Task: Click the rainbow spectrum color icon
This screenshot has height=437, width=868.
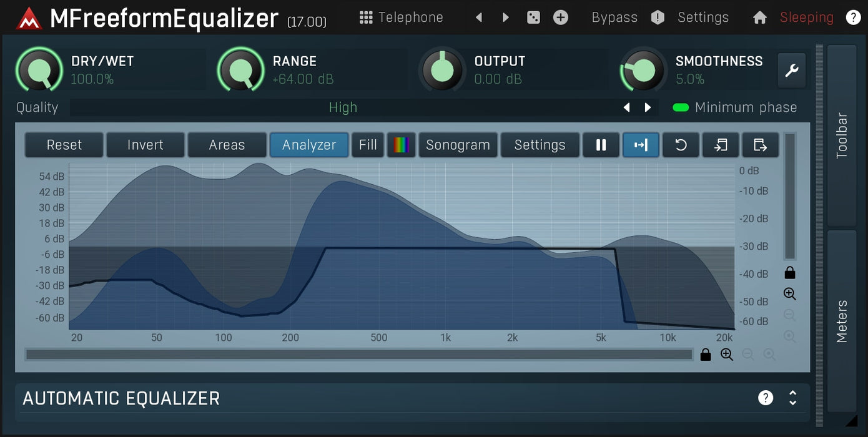Action: click(401, 145)
